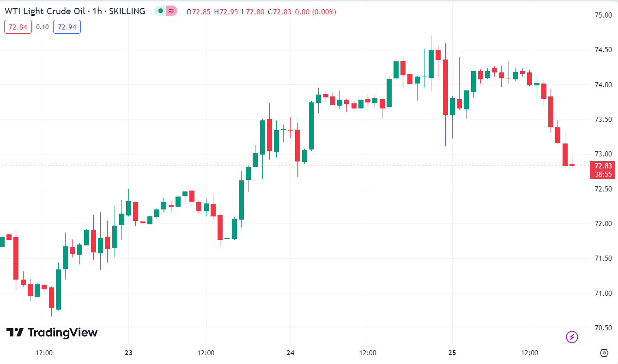The width and height of the screenshot is (618, 364).
Task: Click date 24 on the time axis
Action: (290, 353)
